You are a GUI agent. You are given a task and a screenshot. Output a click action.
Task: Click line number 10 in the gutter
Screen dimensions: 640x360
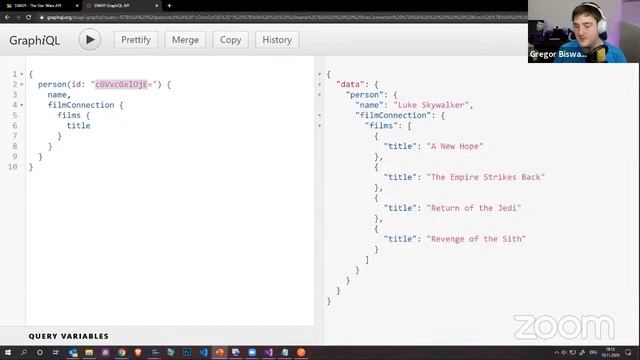click(13, 167)
